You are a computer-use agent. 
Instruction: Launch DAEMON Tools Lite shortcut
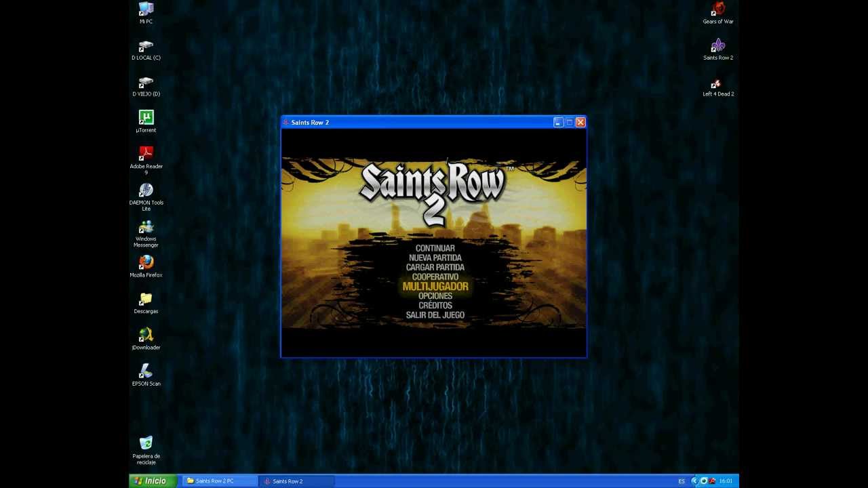pos(146,197)
